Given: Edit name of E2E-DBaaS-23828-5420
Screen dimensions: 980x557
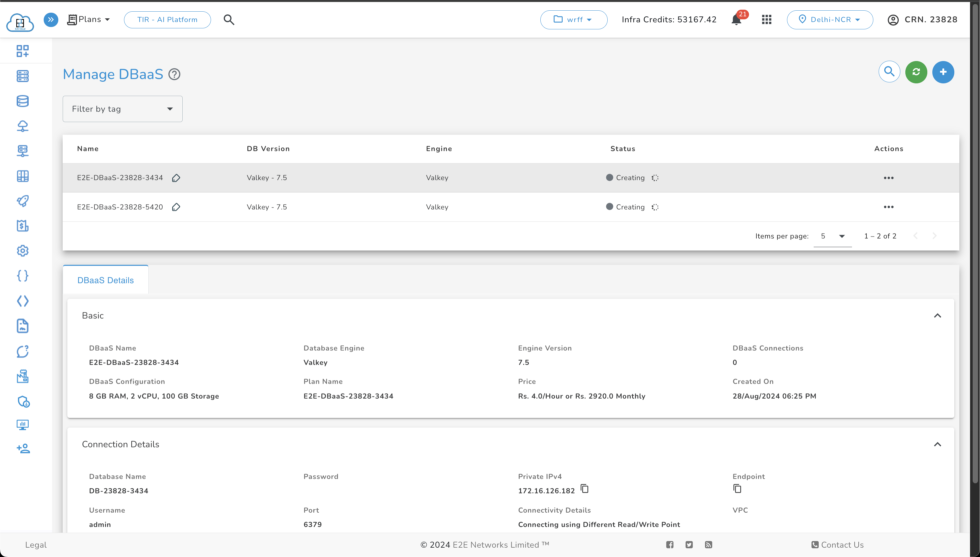Looking at the screenshot, I should 176,207.
